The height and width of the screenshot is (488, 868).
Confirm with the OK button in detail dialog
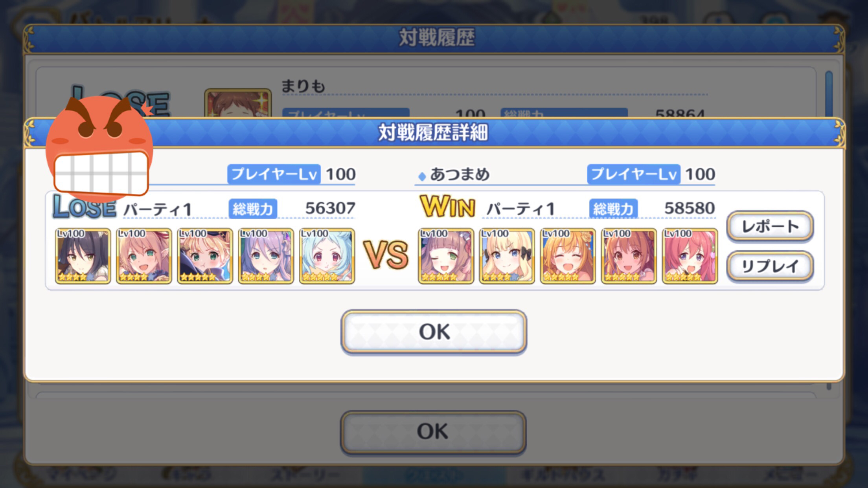(434, 332)
